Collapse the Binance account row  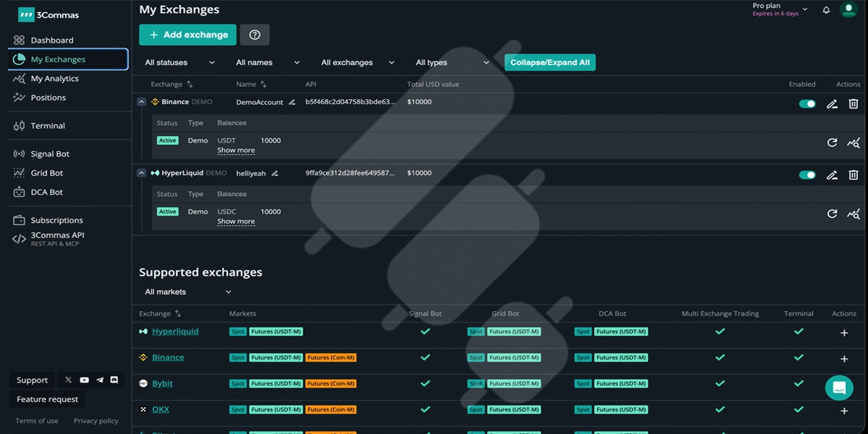(x=142, y=102)
